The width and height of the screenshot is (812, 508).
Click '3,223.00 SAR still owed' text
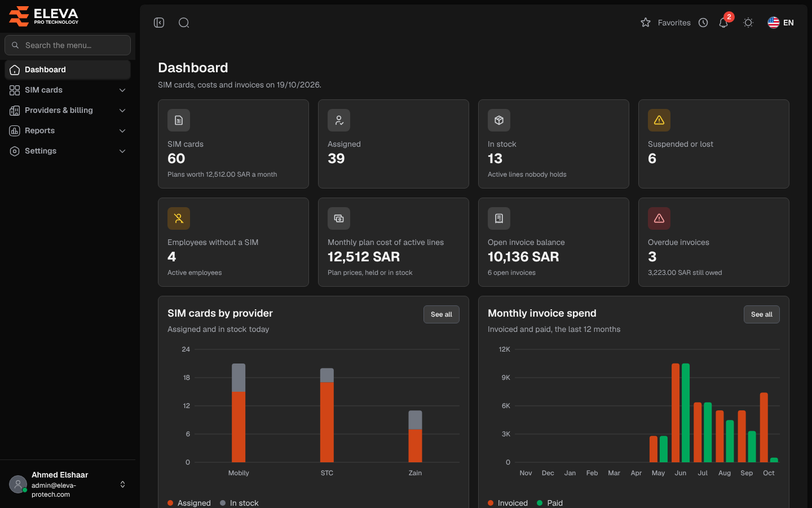click(x=685, y=273)
